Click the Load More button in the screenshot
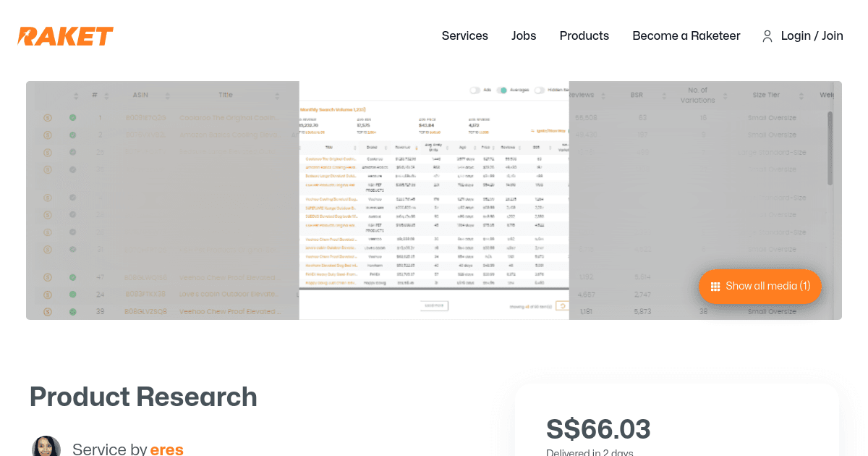 [434, 305]
